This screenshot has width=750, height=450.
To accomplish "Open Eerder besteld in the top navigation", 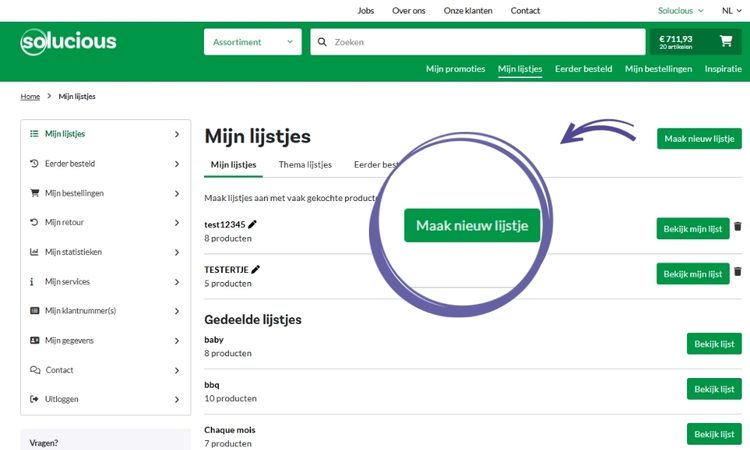I will (583, 69).
